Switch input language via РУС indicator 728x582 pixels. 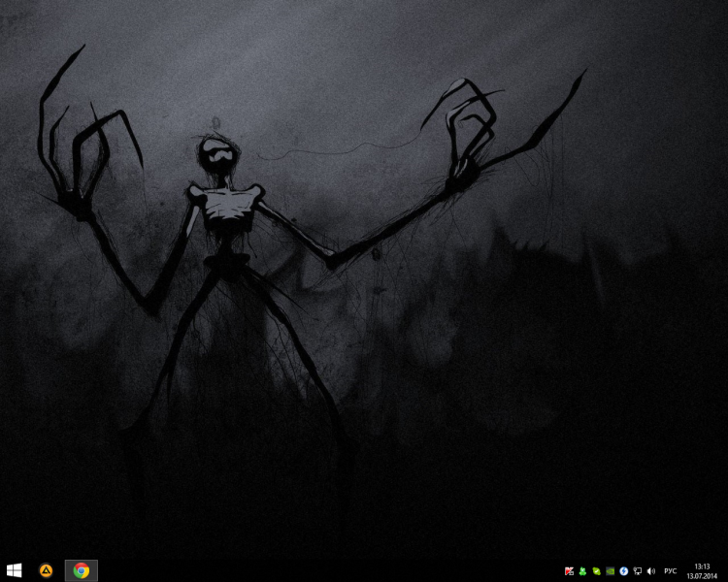point(670,571)
